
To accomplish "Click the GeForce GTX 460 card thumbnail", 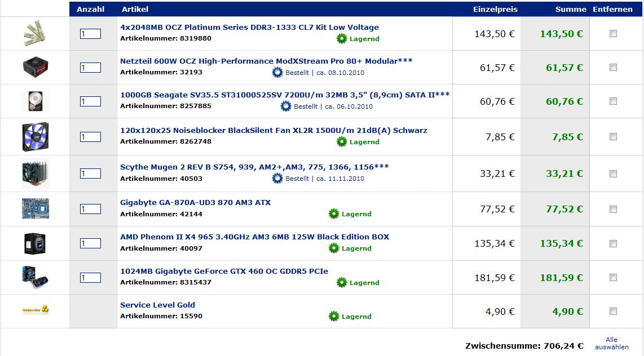I will [x=36, y=277].
